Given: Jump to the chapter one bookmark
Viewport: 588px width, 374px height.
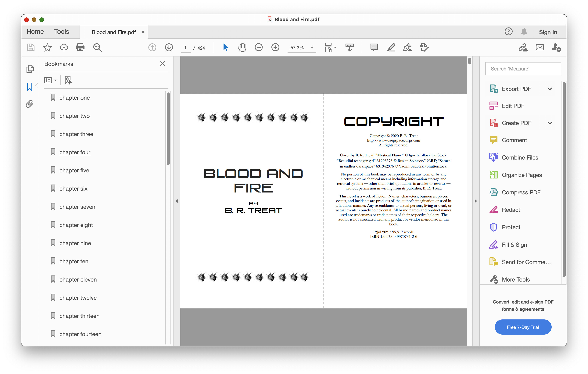Looking at the screenshot, I should coord(74,98).
